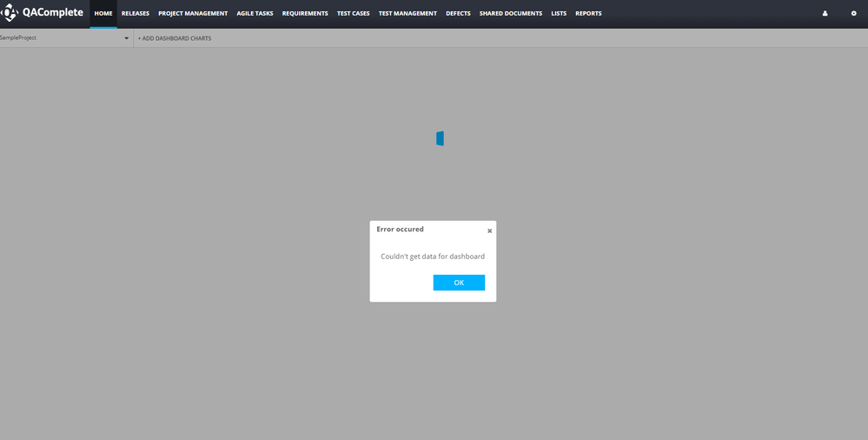
Task: Open the Defects section
Action: [458, 13]
